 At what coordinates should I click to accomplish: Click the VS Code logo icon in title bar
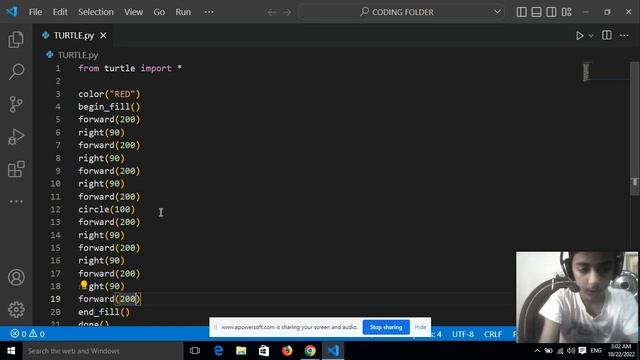point(11,11)
